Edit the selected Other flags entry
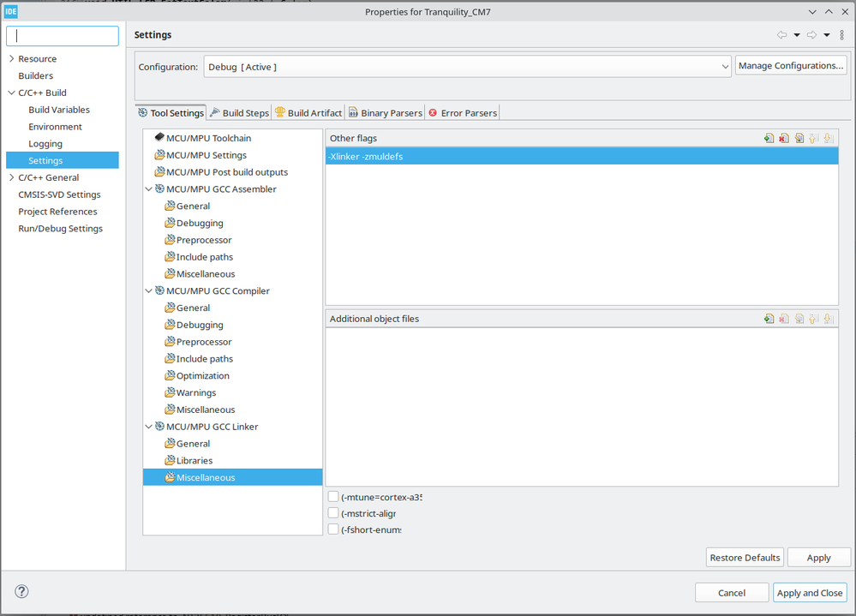 [799, 138]
